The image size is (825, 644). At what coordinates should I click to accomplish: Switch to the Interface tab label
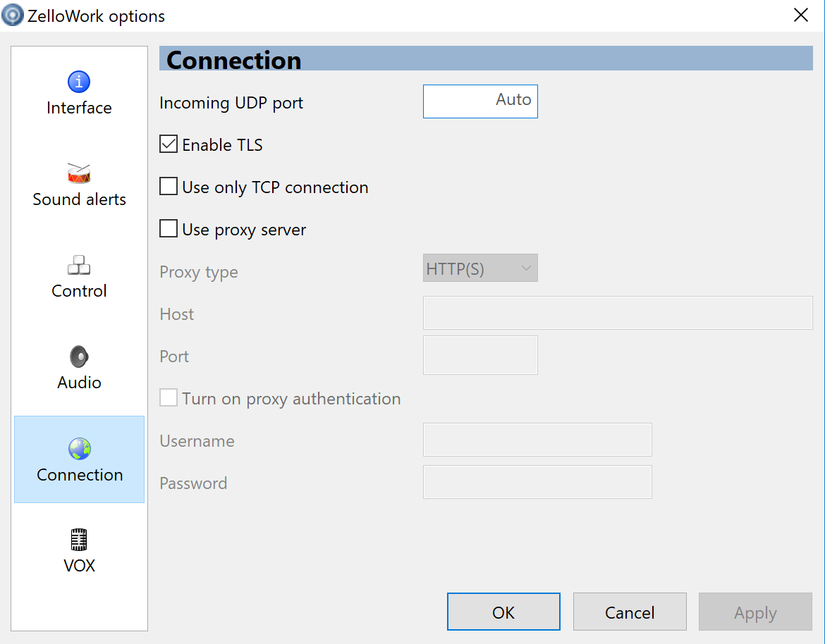(79, 108)
